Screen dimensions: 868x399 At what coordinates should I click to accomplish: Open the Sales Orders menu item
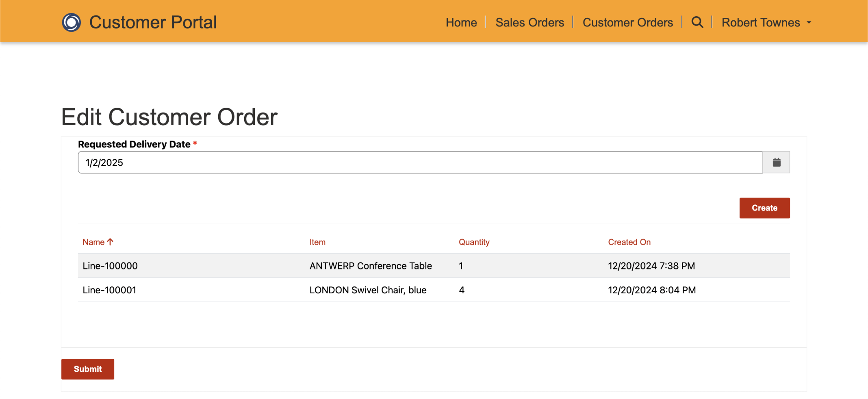point(529,23)
